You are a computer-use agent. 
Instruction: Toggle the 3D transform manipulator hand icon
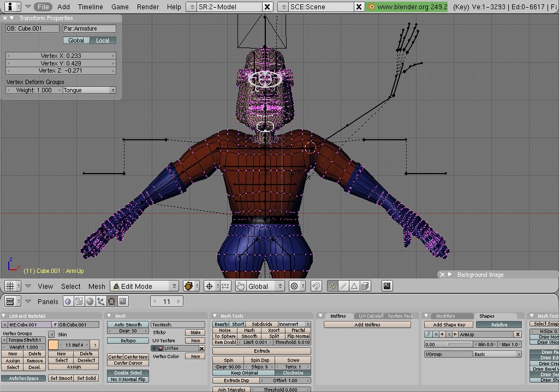[x=241, y=286]
